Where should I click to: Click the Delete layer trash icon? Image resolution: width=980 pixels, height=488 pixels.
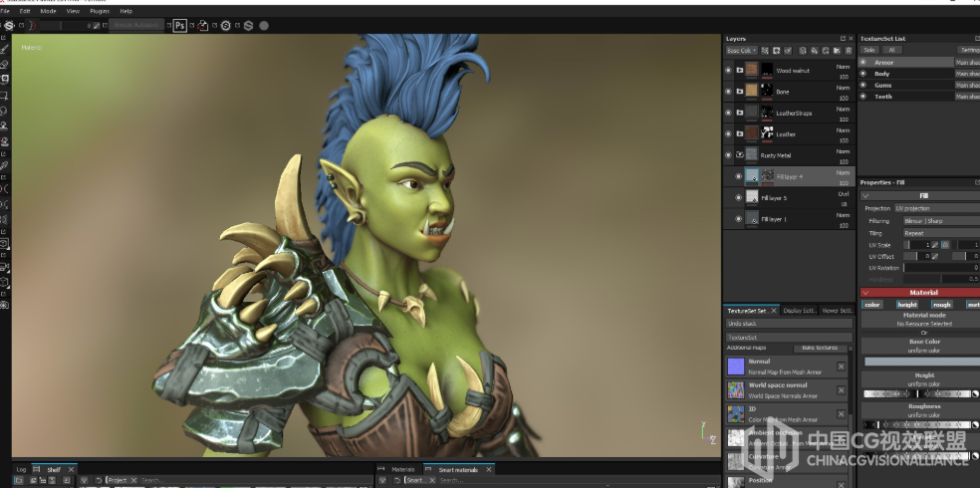849,51
